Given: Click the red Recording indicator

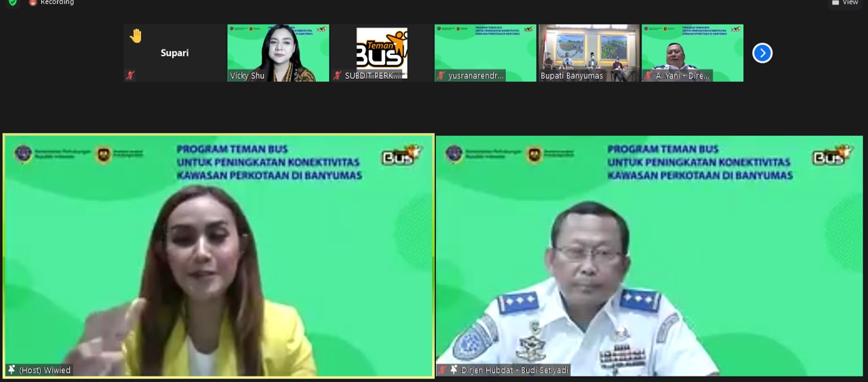Looking at the screenshot, I should pyautogui.click(x=33, y=3).
